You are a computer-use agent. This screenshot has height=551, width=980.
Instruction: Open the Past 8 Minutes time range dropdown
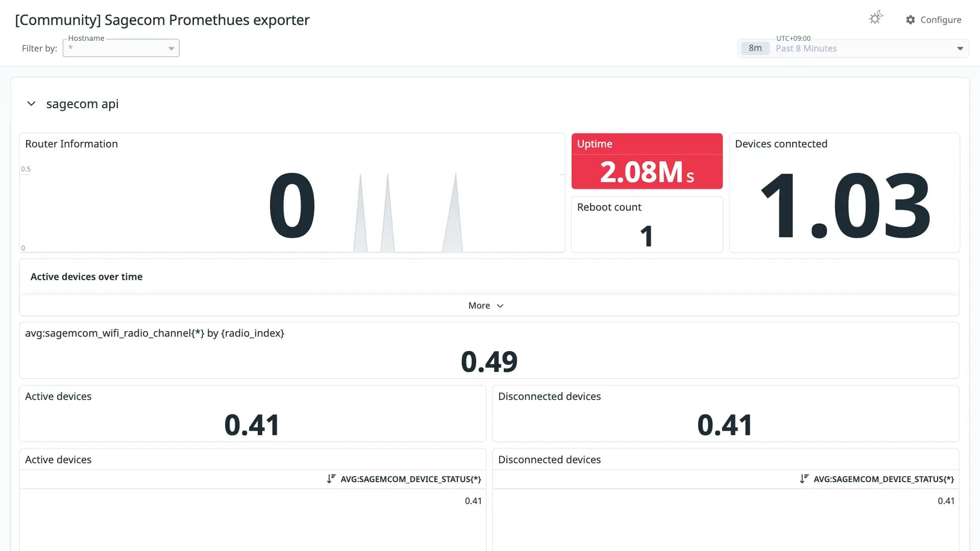pyautogui.click(x=853, y=48)
